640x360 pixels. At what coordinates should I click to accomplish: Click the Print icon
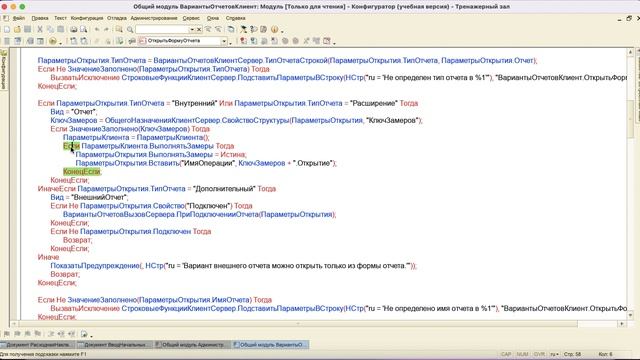[73, 29]
